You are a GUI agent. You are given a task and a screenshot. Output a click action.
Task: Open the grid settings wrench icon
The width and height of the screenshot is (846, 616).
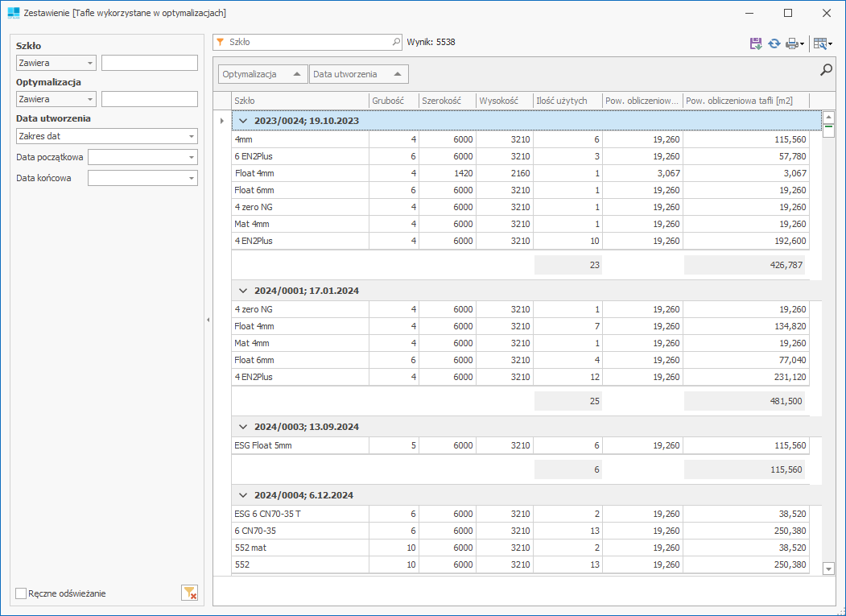[x=820, y=44]
